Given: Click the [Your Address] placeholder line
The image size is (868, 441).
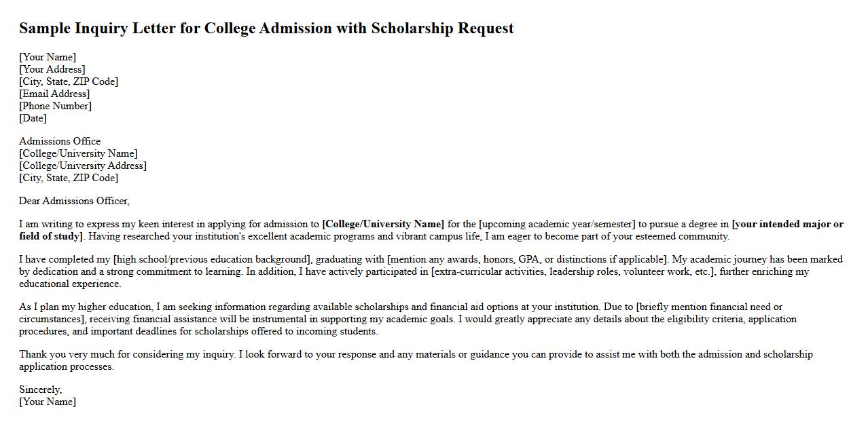Looking at the screenshot, I should 52,69.
